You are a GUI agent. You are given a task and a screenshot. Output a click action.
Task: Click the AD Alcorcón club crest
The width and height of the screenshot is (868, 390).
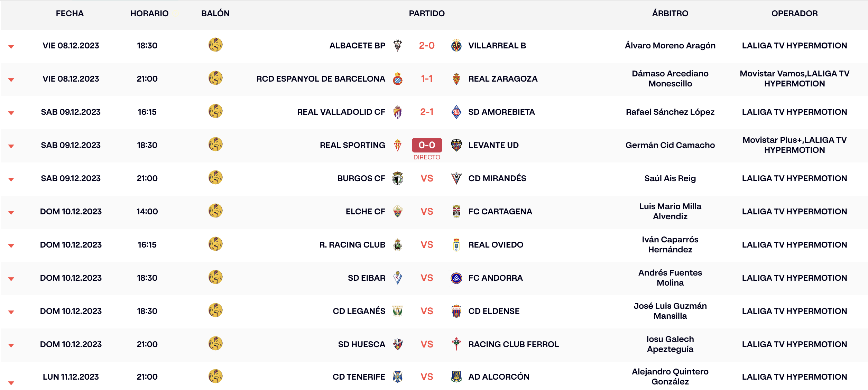(456, 377)
